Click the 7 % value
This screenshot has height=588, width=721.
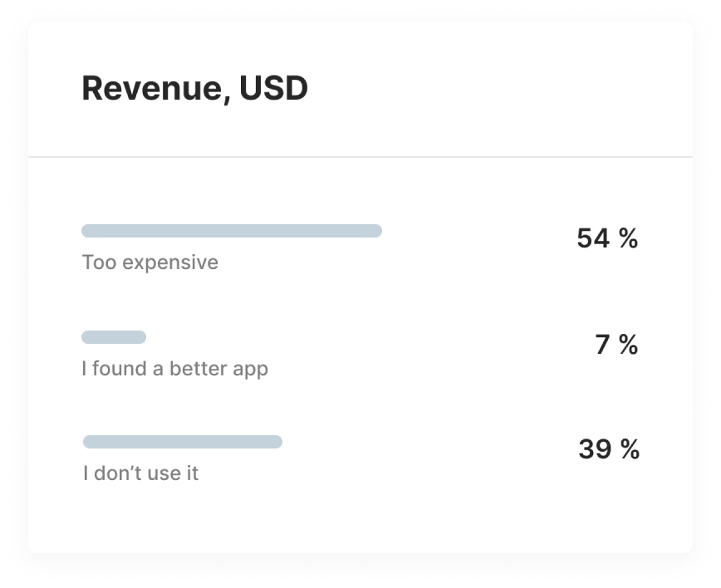coord(616,345)
